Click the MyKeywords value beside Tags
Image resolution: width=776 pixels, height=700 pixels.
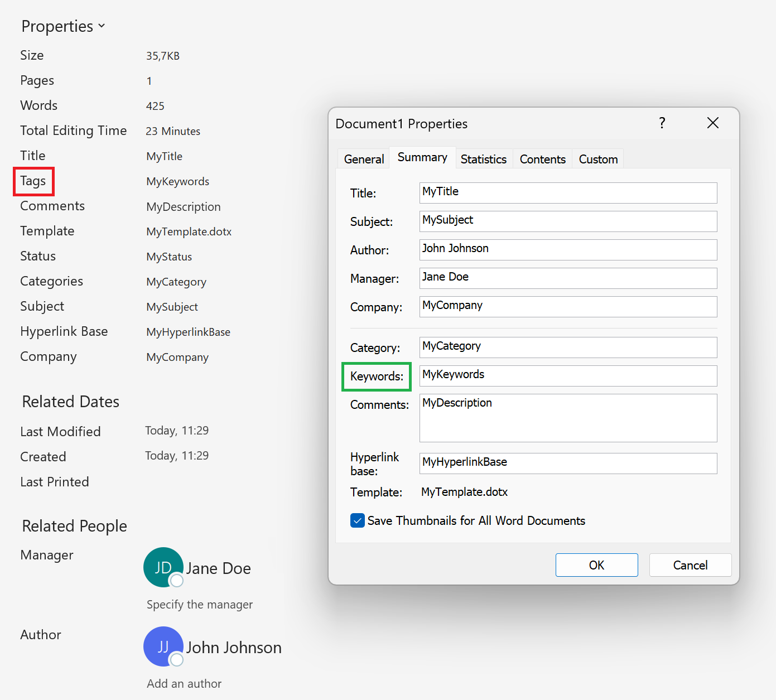pyautogui.click(x=177, y=181)
